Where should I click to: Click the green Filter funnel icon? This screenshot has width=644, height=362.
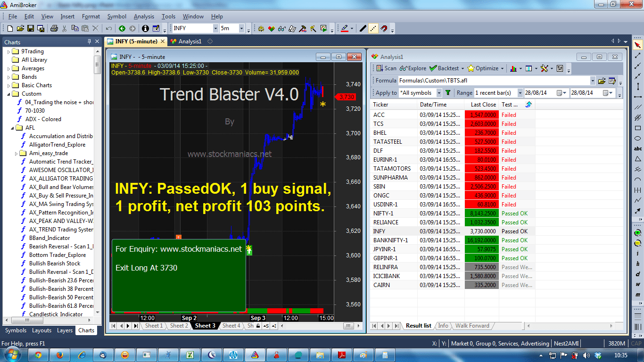click(448, 93)
